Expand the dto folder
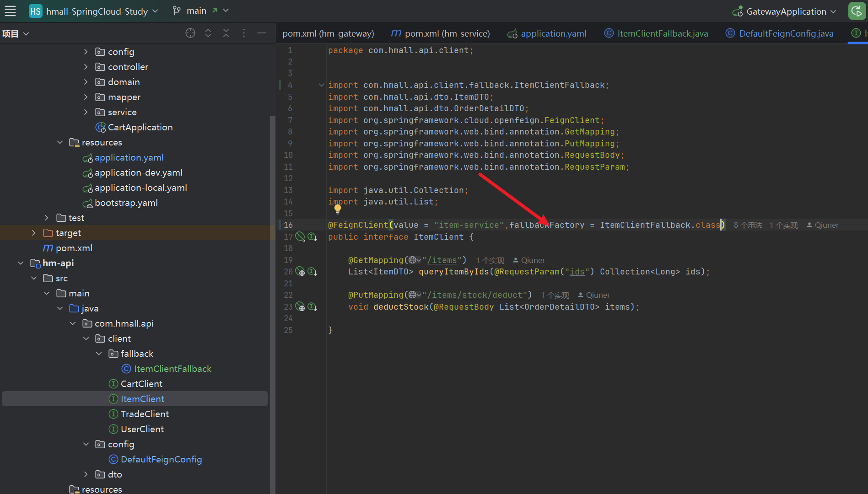This screenshot has height=494, width=868. click(86, 474)
